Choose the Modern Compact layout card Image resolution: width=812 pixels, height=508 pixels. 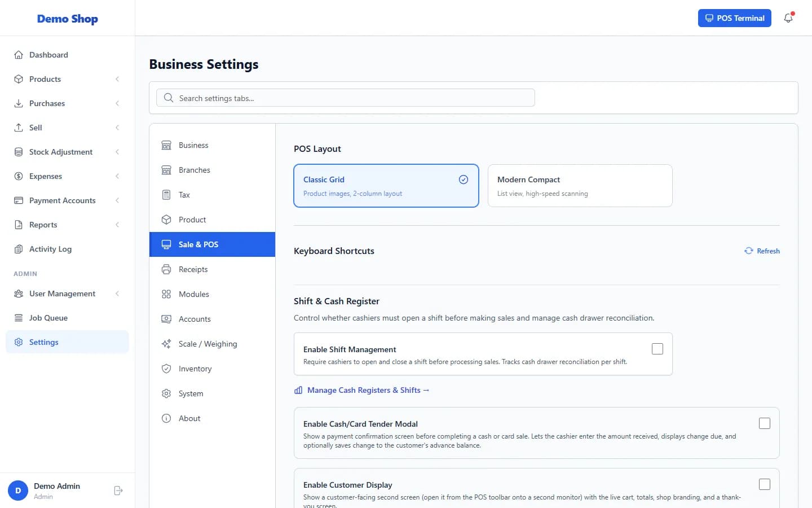(580, 186)
